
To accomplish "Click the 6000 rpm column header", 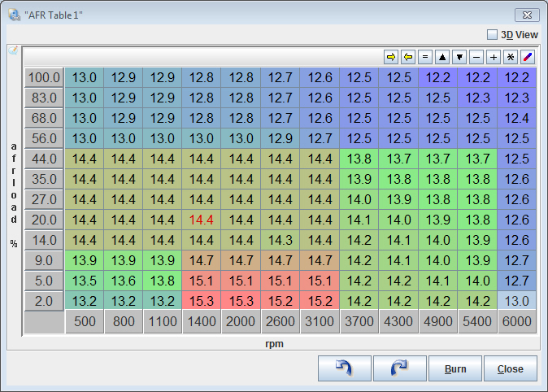I will click(x=516, y=321).
